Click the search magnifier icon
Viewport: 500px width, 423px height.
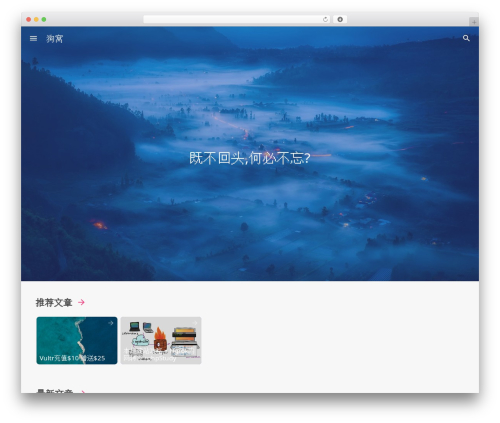pos(466,38)
